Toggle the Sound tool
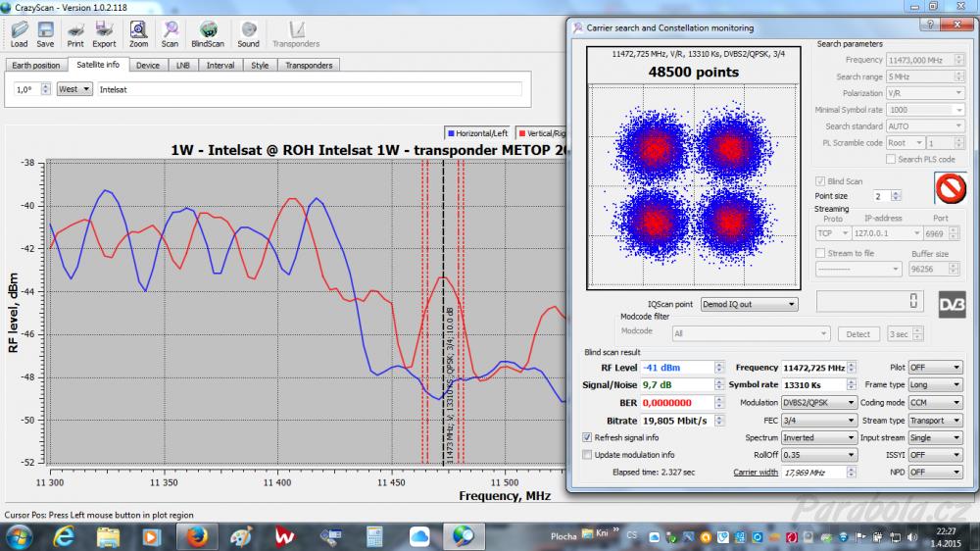 click(248, 33)
